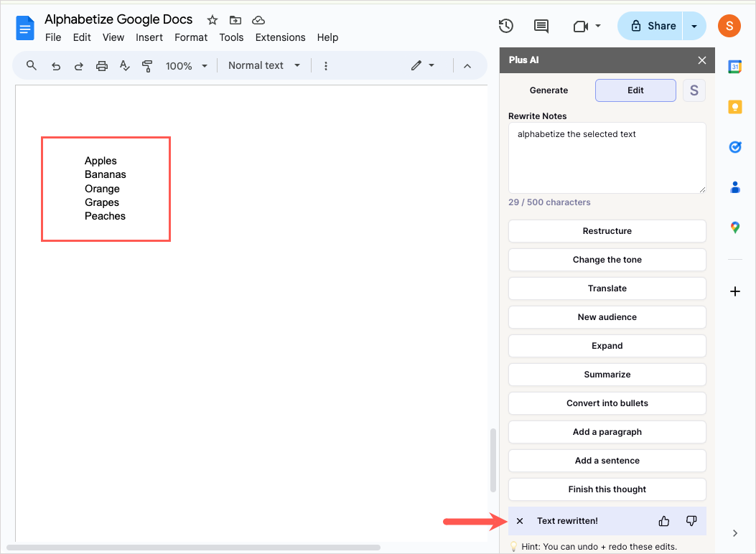
Task: Open the Format menu
Action: click(191, 37)
